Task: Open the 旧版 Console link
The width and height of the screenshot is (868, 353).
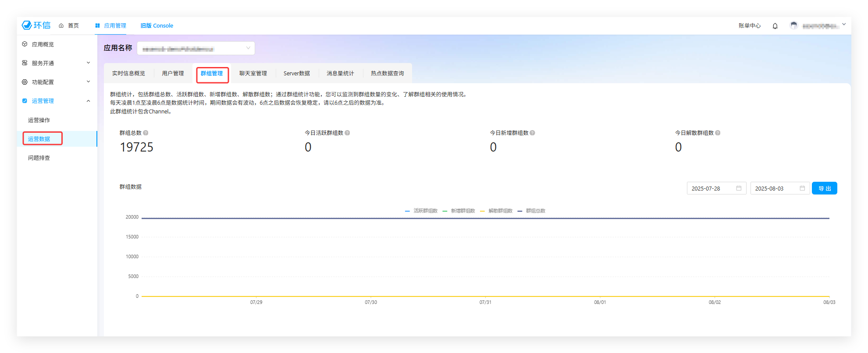Action: pyautogui.click(x=157, y=26)
